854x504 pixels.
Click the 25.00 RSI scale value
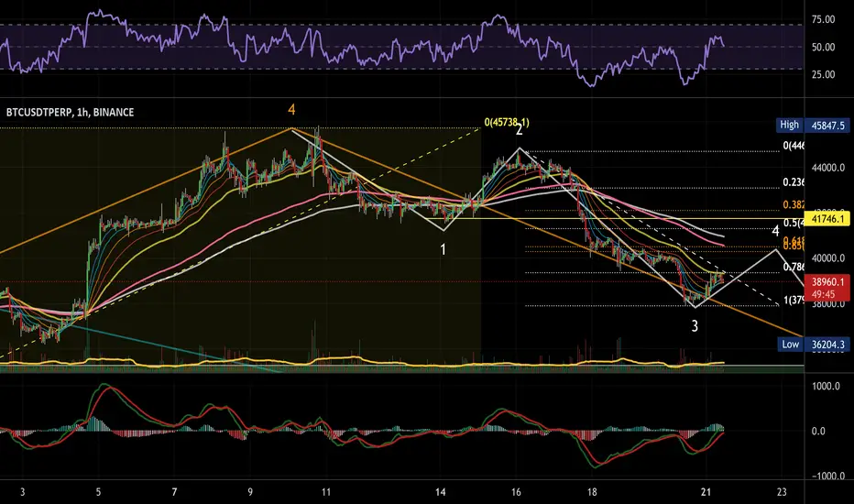pos(823,74)
